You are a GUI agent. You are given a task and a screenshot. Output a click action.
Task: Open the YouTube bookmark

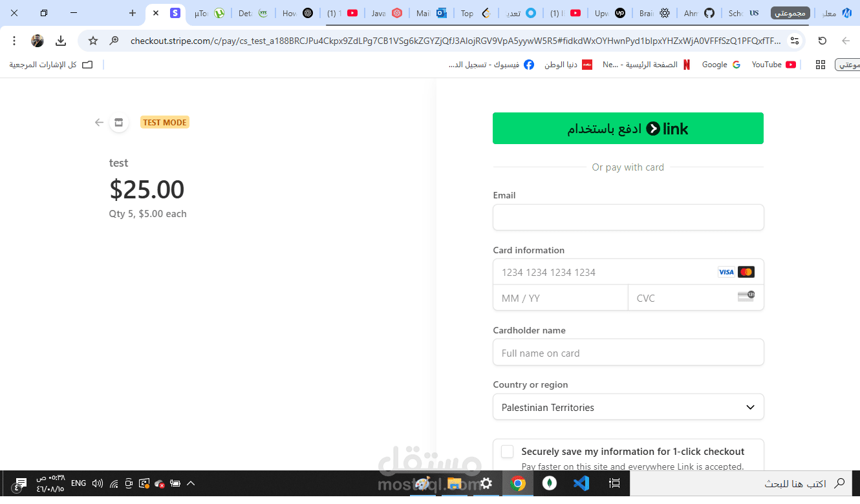(x=774, y=65)
